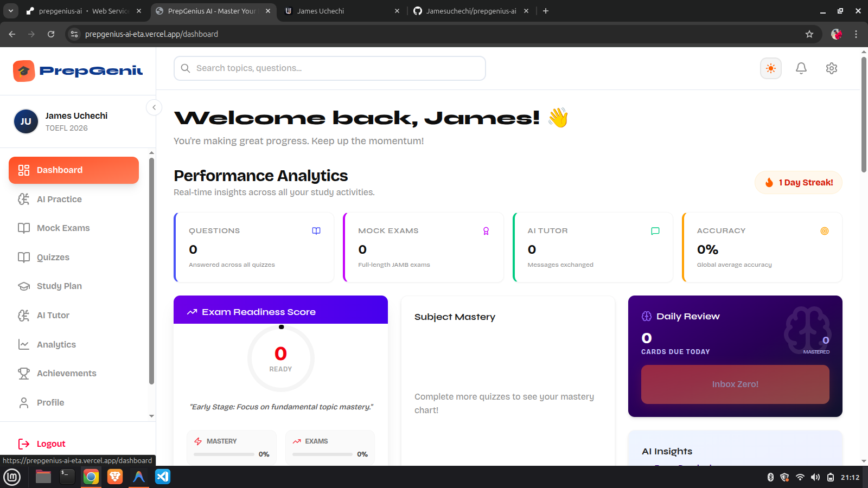868x488 pixels.
Task: Click the 1 Day Streak badge
Action: point(799,183)
